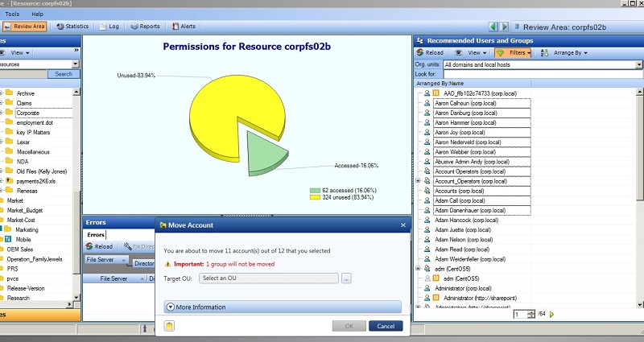Open the Log toolbar item

coord(109,27)
